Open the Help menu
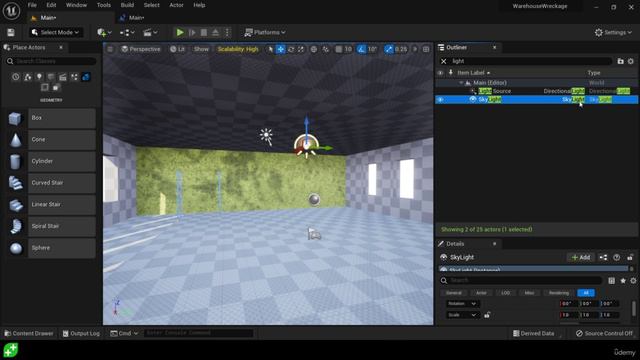640x360 pixels. (x=199, y=5)
